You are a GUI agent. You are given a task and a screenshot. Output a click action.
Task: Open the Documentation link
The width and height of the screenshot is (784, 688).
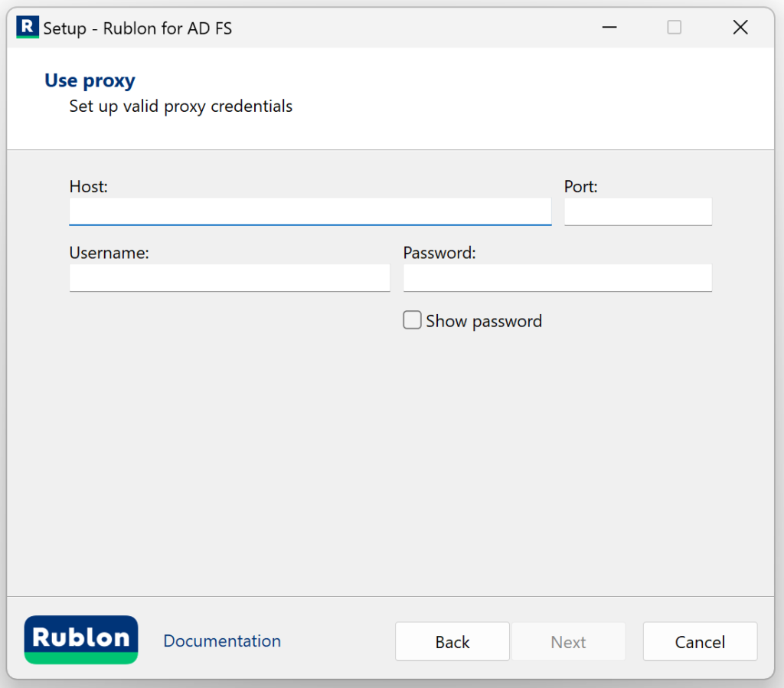pyautogui.click(x=221, y=640)
